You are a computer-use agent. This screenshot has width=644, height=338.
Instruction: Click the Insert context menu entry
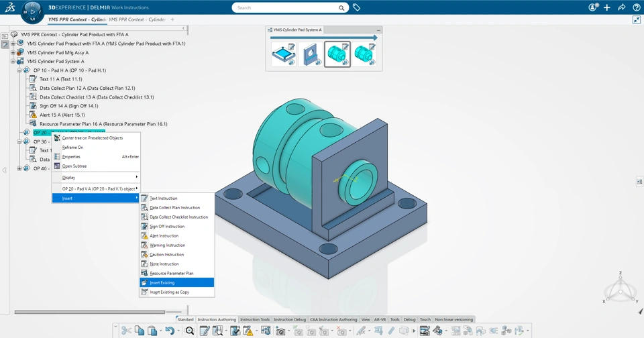tap(96, 198)
